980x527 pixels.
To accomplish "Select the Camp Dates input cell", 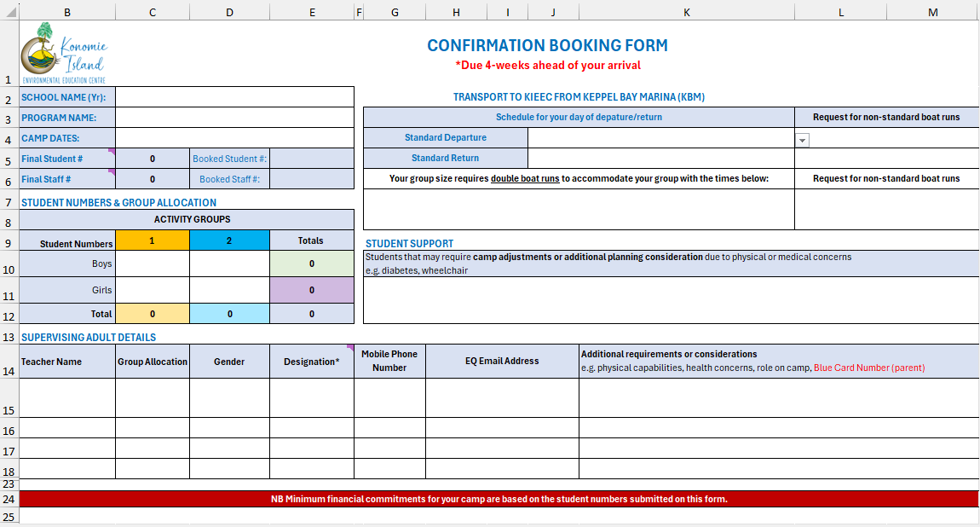I will (x=234, y=138).
